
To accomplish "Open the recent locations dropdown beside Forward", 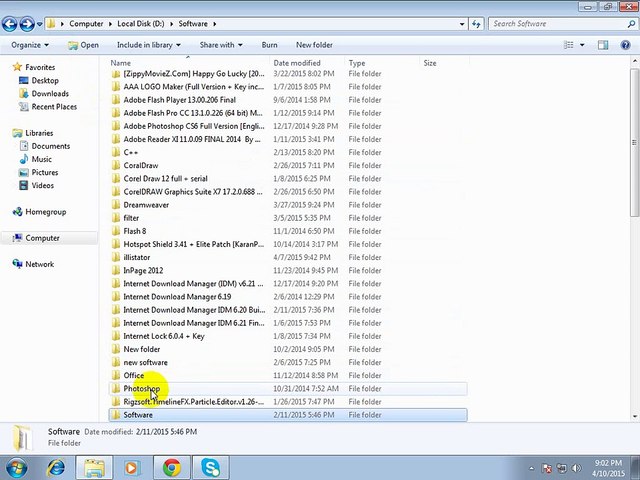I will (40, 24).
